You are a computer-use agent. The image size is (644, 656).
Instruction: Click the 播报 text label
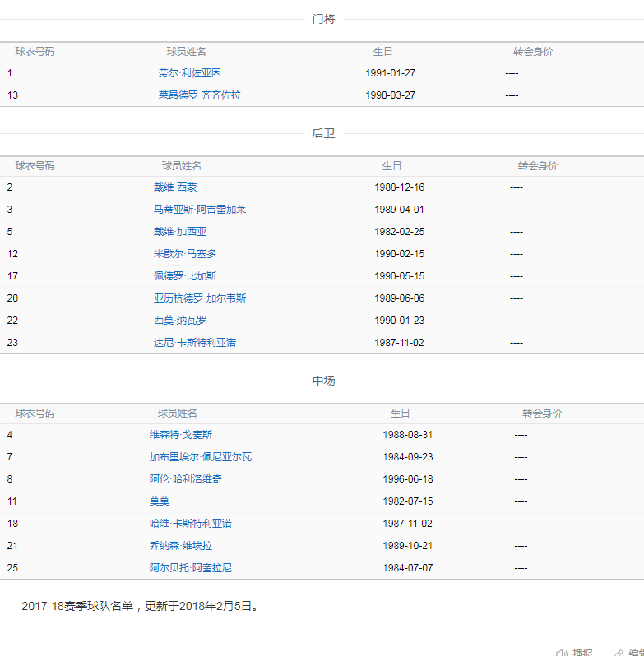(582, 653)
